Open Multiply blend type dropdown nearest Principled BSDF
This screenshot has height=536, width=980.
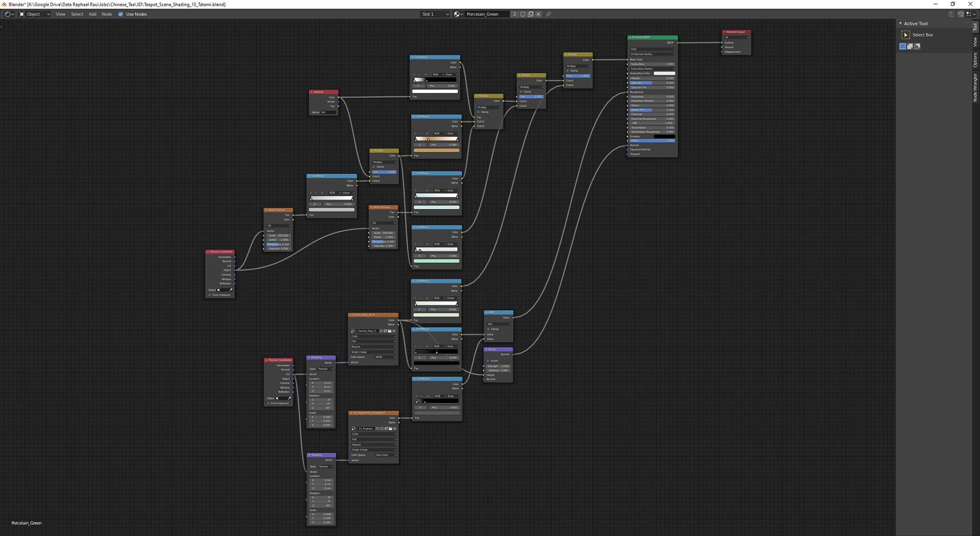pyautogui.click(x=578, y=66)
